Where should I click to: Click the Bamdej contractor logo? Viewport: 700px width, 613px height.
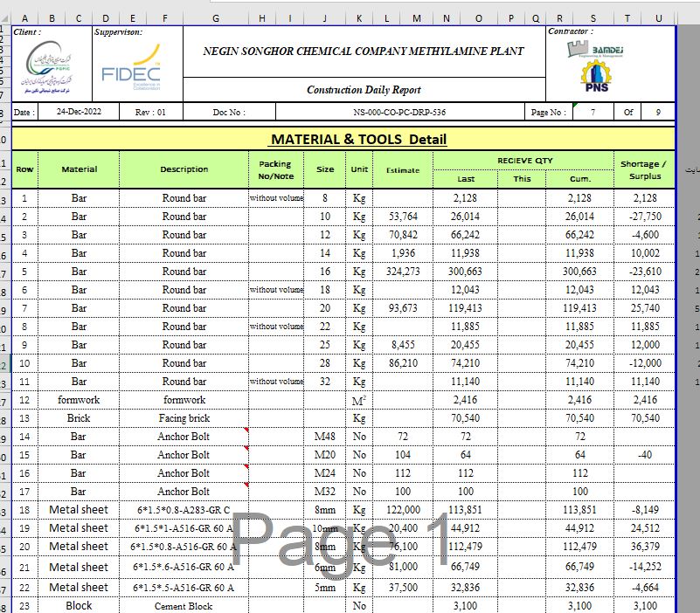click(x=595, y=50)
